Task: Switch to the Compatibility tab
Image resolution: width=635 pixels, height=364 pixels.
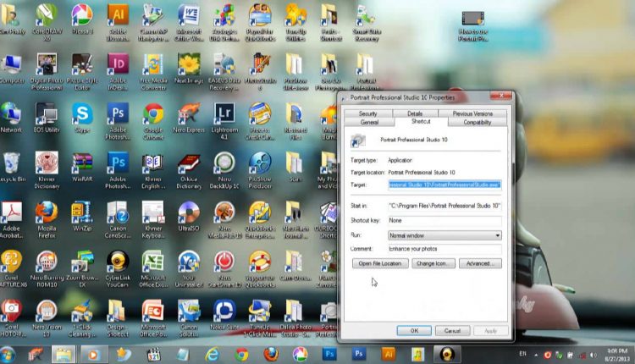Action: pyautogui.click(x=477, y=122)
